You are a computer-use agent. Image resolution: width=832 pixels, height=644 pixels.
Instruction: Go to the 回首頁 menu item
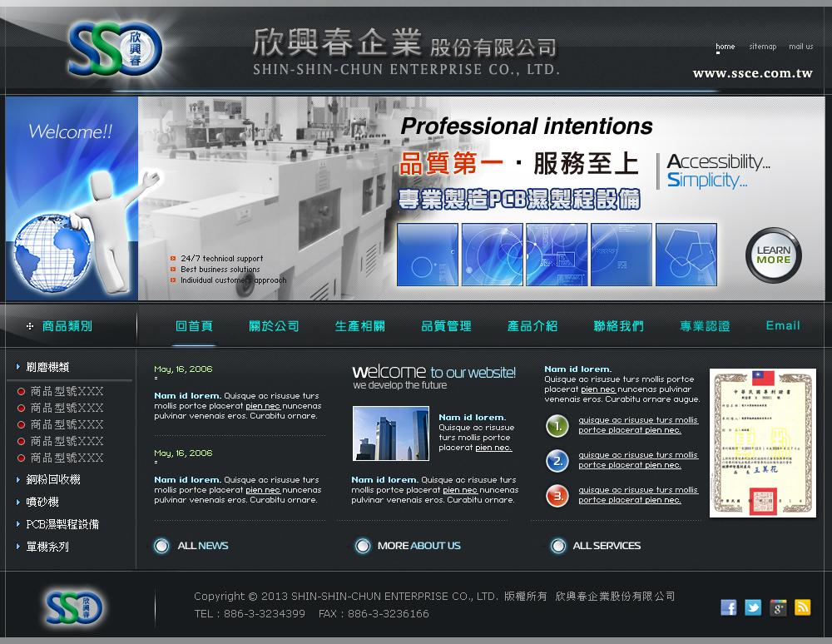point(194,326)
